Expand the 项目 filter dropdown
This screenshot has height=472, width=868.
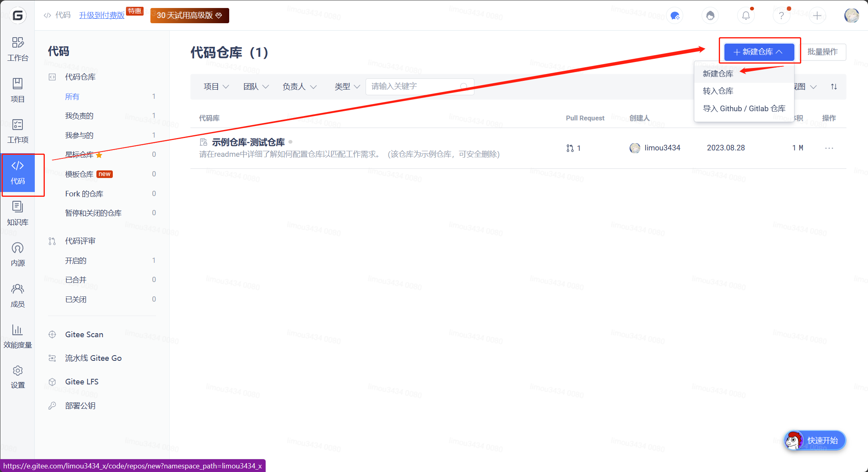216,87
